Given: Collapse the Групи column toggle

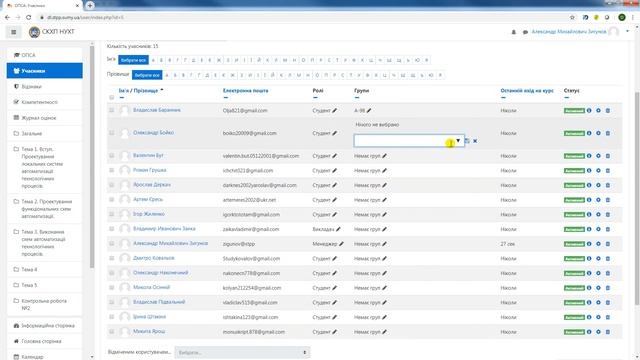Looking at the screenshot, I should click(x=357, y=98).
